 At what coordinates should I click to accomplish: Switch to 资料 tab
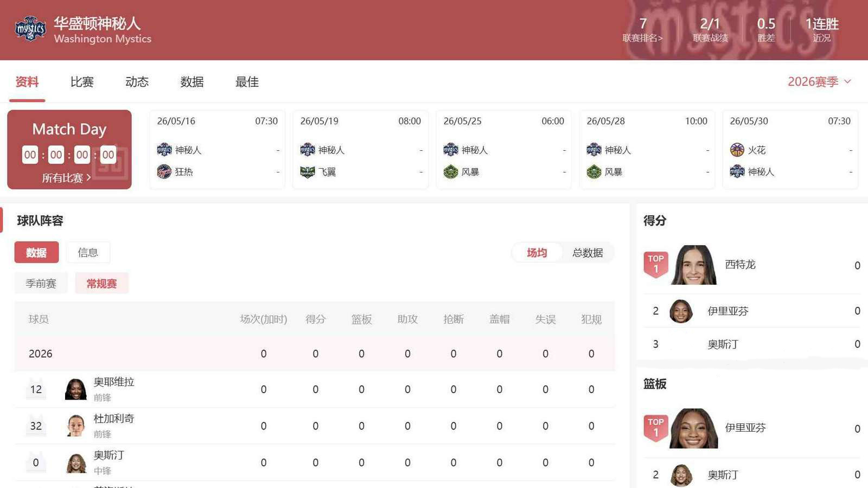coord(27,82)
